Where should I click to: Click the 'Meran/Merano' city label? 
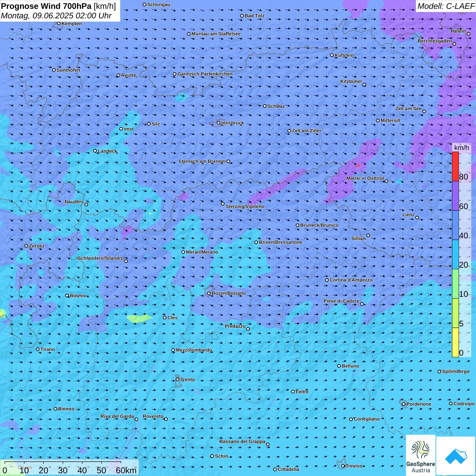click(202, 252)
